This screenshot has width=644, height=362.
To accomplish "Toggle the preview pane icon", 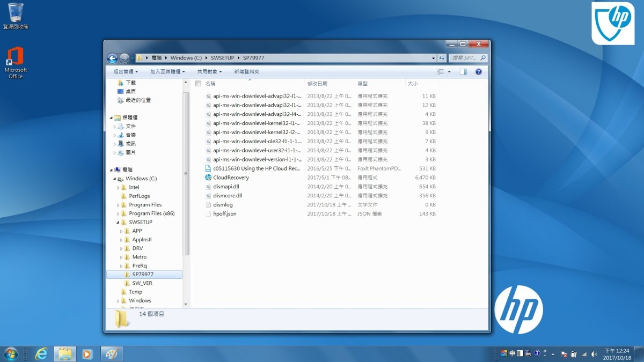I will (x=463, y=71).
